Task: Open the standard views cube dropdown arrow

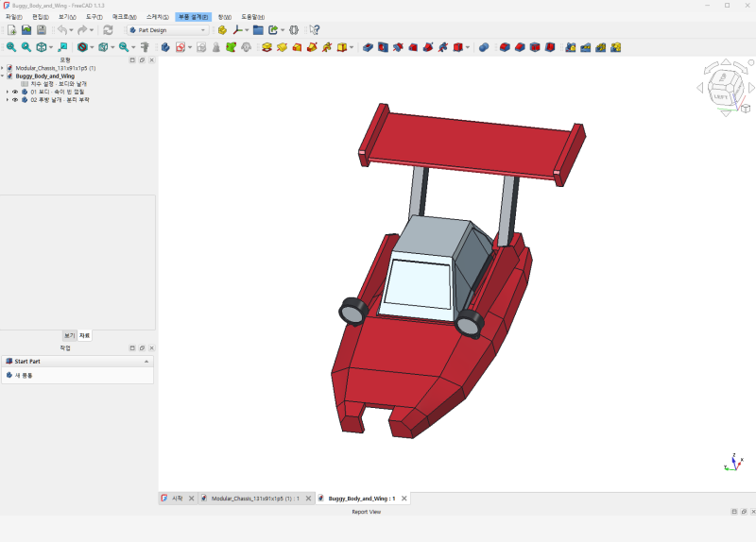Action: point(51,47)
